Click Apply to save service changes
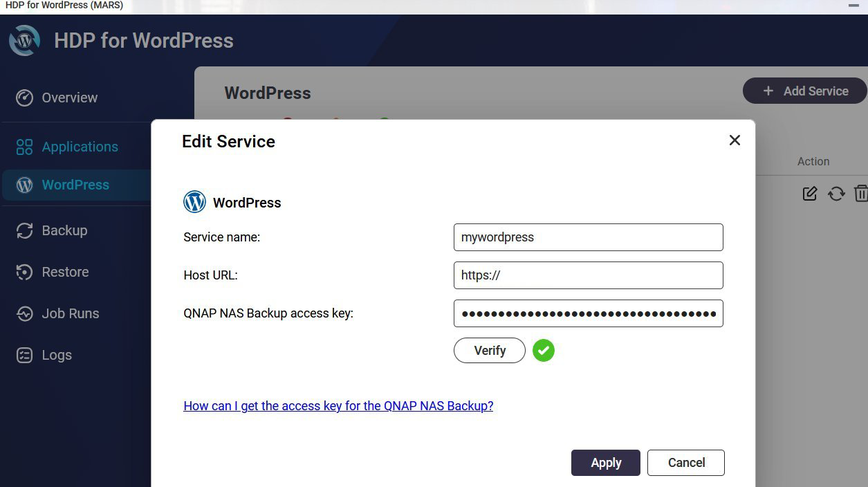This screenshot has width=868, height=487. coord(605,463)
